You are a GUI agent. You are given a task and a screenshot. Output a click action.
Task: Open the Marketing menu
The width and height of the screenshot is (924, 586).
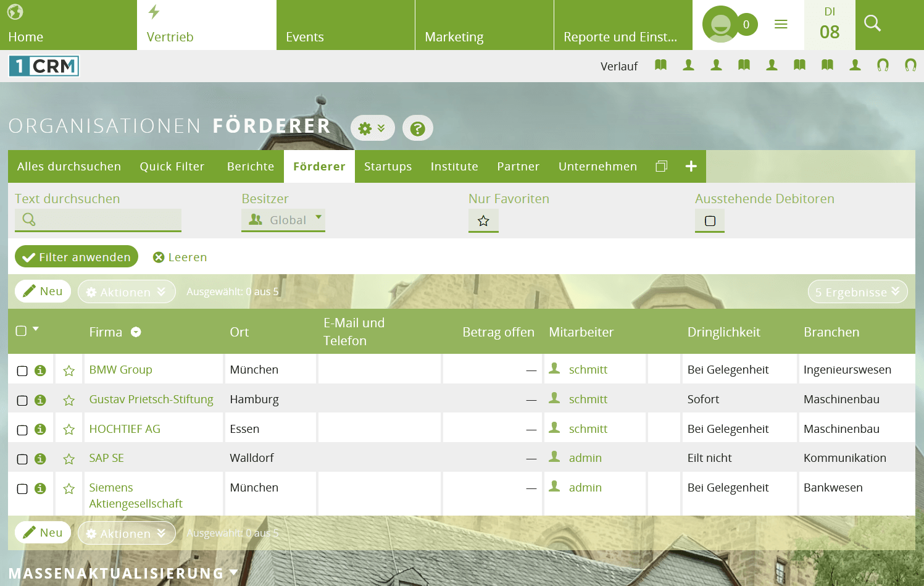point(485,25)
